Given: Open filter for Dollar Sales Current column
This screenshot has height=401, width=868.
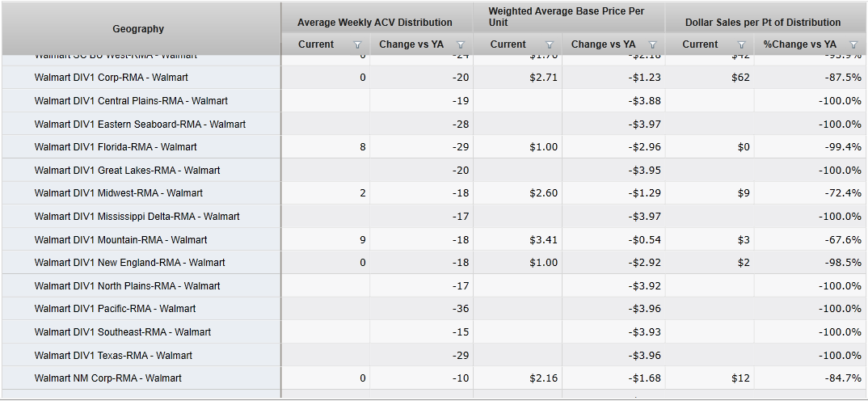Looking at the screenshot, I should coord(741,45).
